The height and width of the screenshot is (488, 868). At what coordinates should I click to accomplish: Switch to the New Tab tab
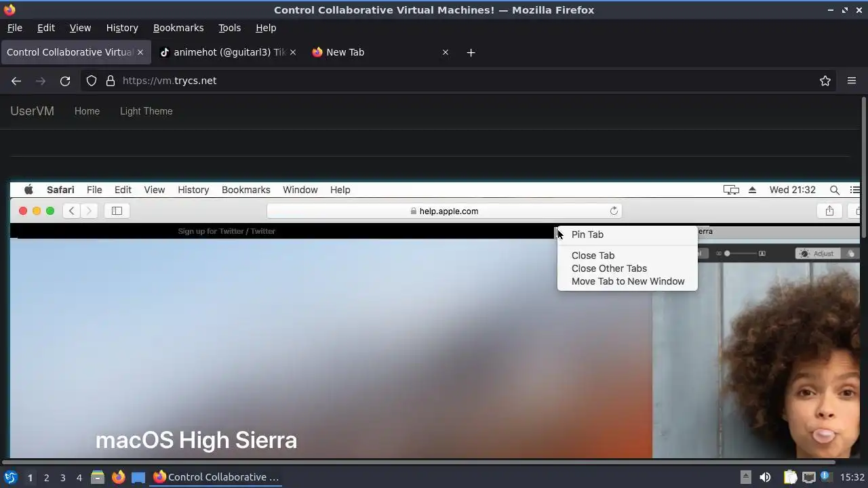[x=380, y=52]
